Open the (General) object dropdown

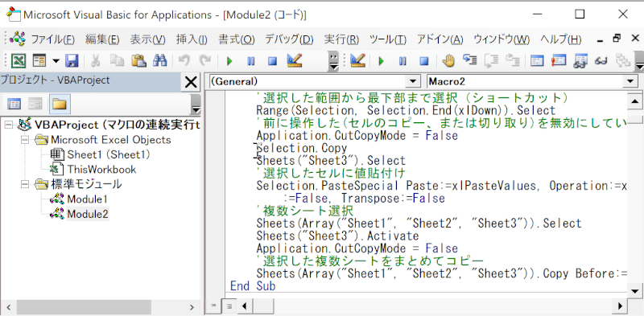[412, 81]
